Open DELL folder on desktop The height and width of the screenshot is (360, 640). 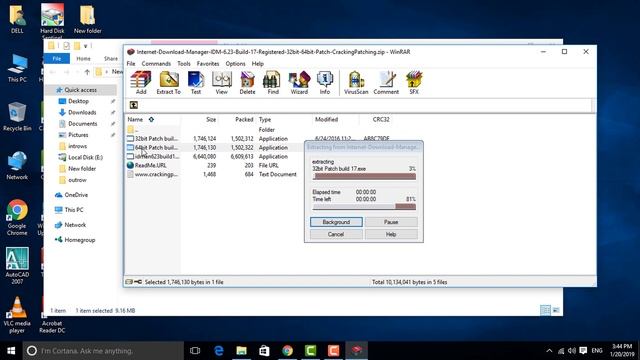(x=17, y=19)
